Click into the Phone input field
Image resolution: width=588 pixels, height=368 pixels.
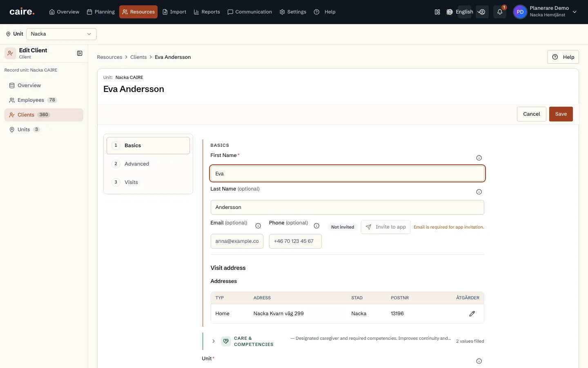[x=295, y=241]
